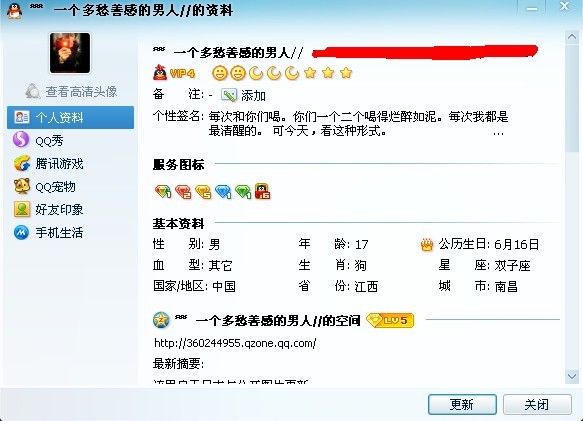Open the QQ秀 sidebar item
The image size is (583, 421).
[x=38, y=141]
